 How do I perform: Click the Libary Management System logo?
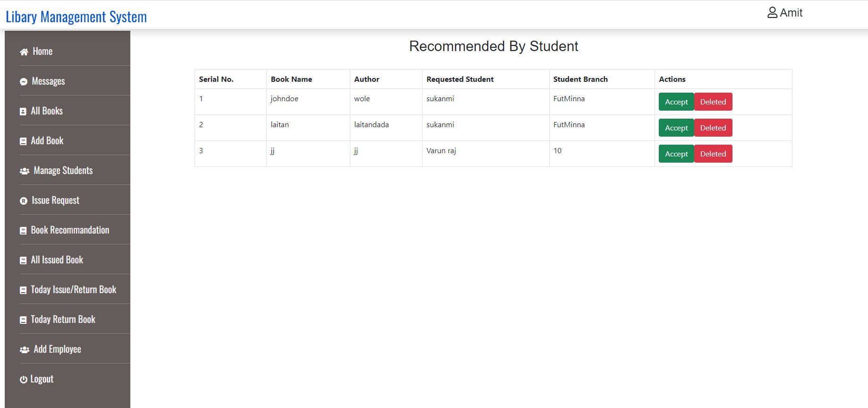point(77,17)
